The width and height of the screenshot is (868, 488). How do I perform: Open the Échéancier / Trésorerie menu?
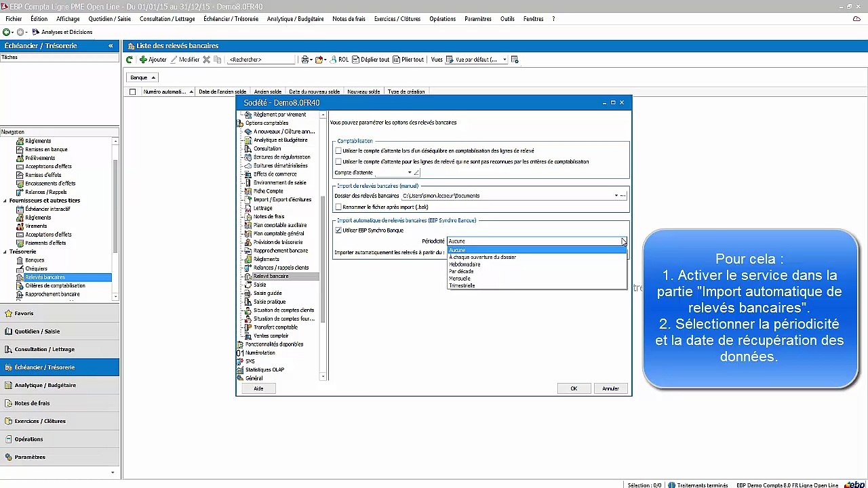tap(231, 19)
